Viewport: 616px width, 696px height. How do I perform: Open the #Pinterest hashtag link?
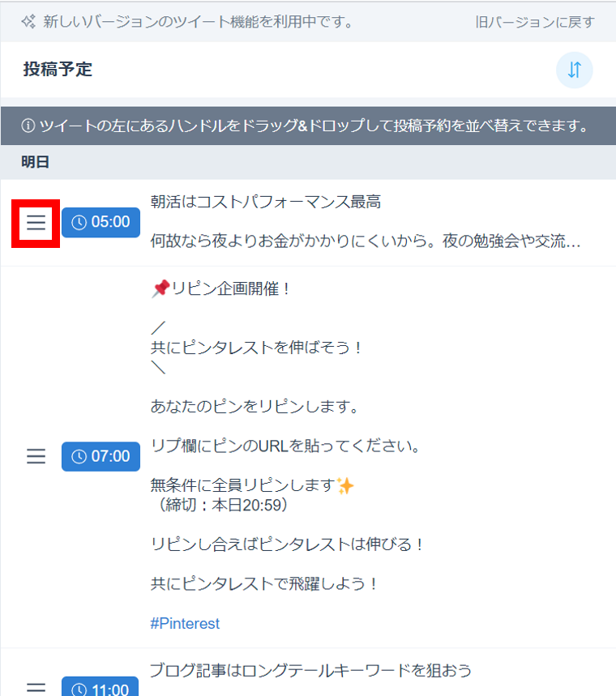(x=185, y=623)
